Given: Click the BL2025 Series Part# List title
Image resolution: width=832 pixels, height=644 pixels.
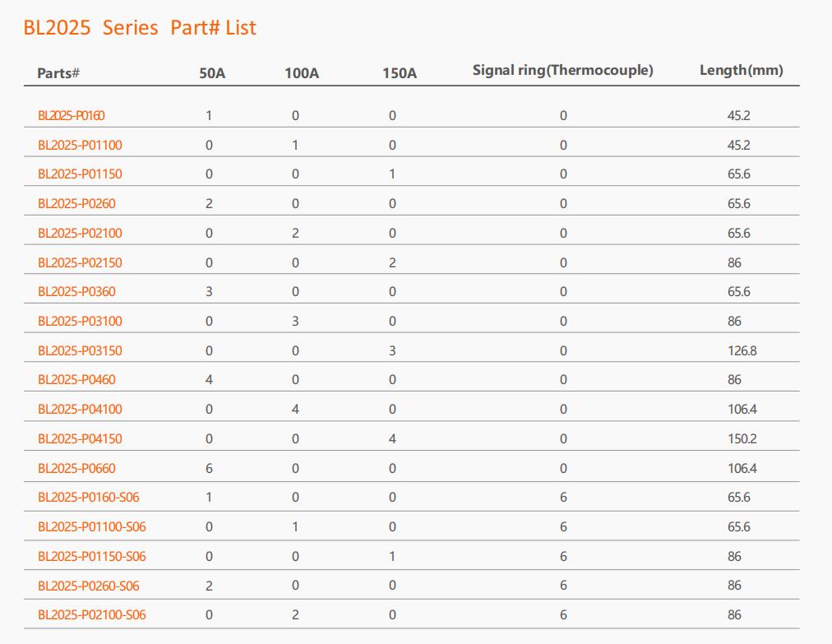Looking at the screenshot, I should [x=140, y=28].
